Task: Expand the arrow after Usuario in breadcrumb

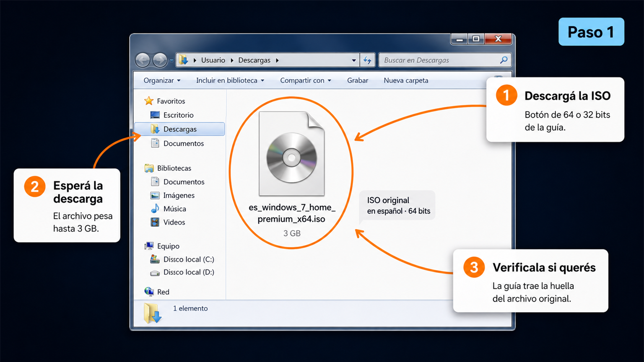Action: [x=232, y=60]
